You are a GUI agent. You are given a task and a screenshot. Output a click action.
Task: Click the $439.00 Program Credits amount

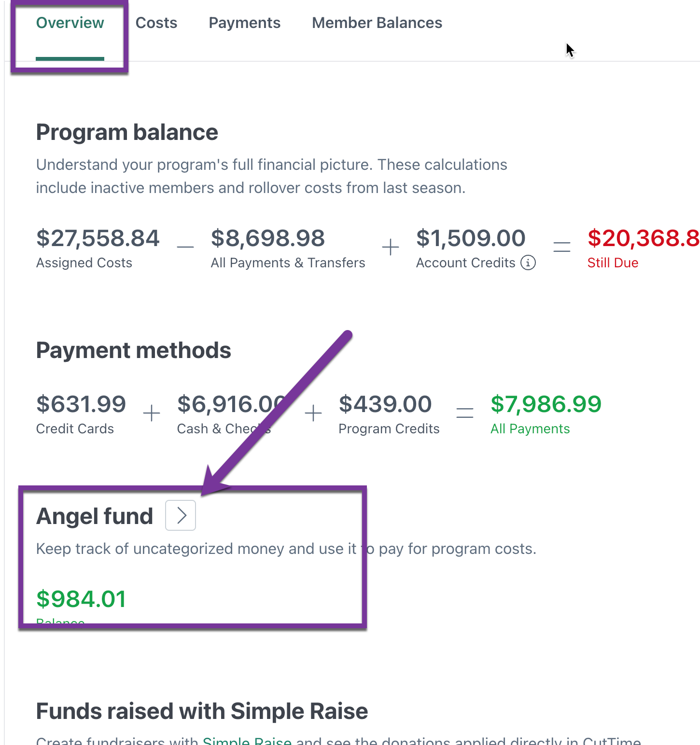(x=385, y=404)
